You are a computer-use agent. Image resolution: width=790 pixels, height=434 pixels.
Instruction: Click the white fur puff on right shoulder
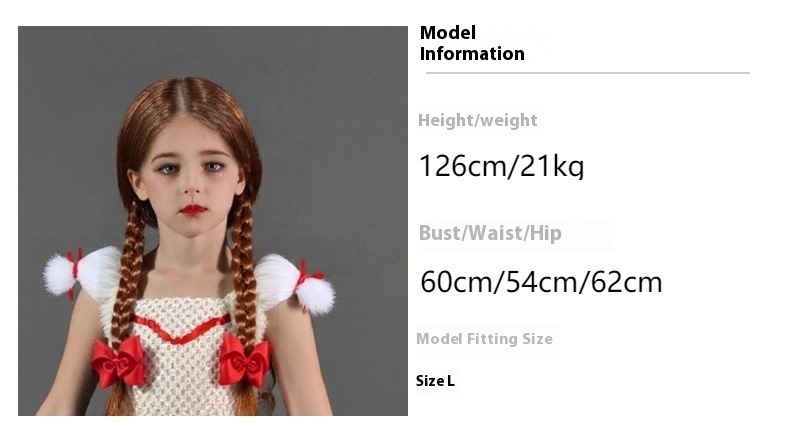pos(296,283)
